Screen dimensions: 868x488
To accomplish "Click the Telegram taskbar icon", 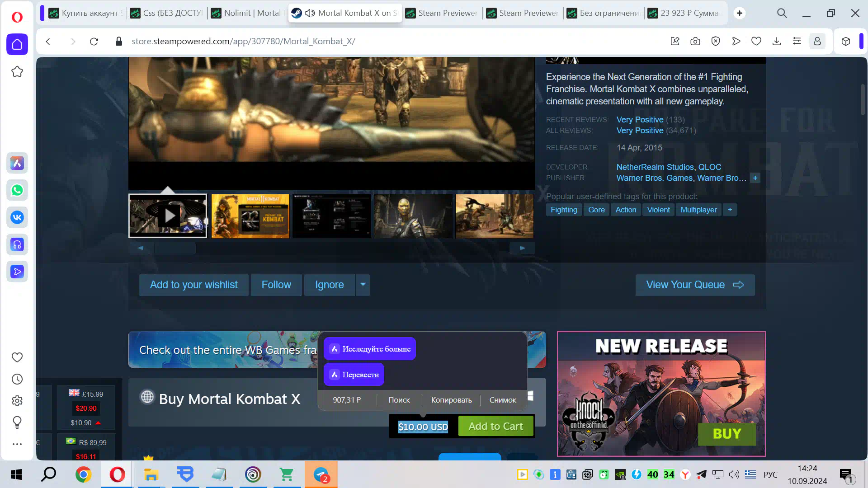I will (321, 474).
